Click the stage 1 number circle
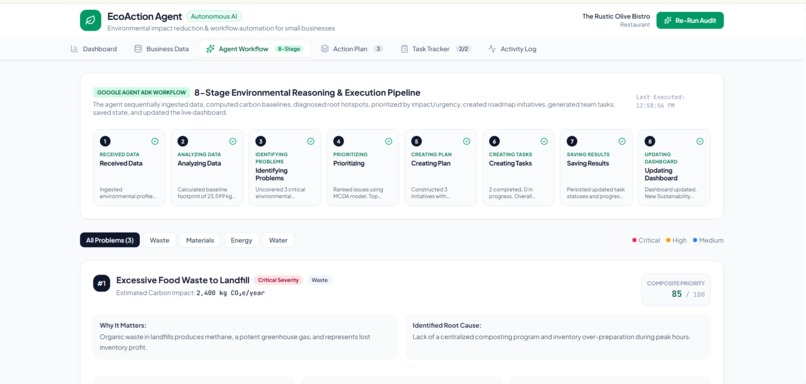Screen dimensions: 806x384 [x=105, y=141]
